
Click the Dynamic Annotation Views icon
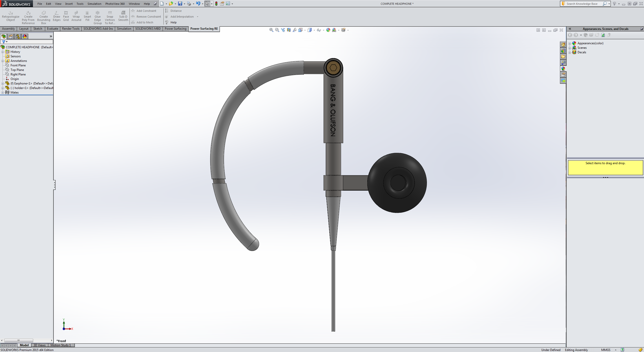click(295, 30)
